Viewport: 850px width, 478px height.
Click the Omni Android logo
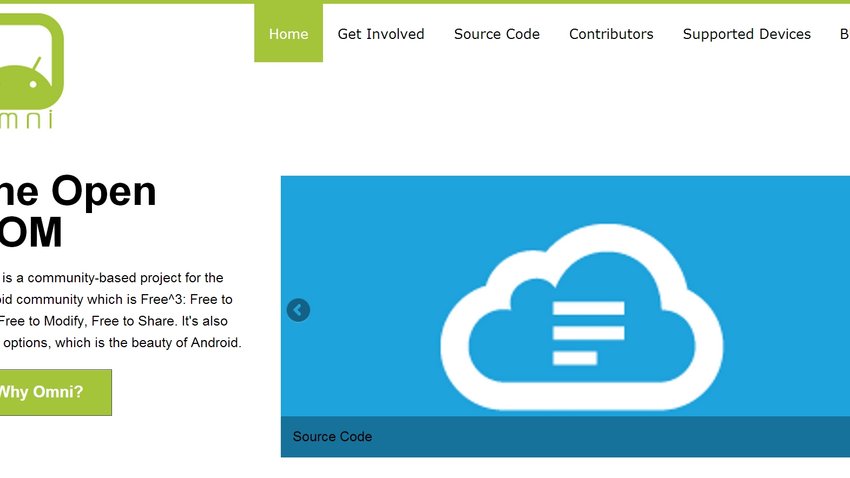pyautogui.click(x=31, y=70)
